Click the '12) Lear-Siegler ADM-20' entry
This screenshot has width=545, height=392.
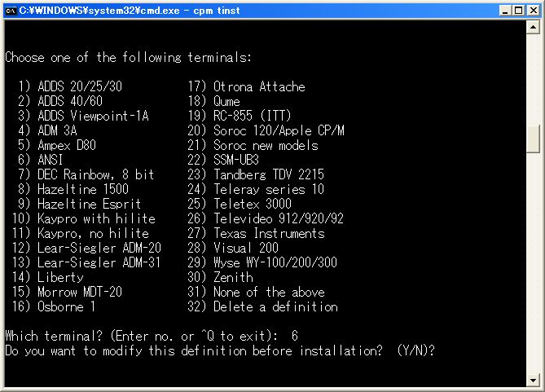[x=86, y=248]
